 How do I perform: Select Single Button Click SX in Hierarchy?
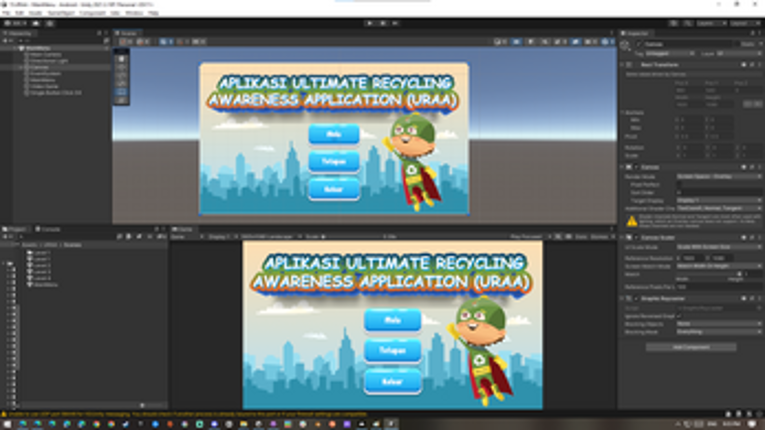coord(55,93)
